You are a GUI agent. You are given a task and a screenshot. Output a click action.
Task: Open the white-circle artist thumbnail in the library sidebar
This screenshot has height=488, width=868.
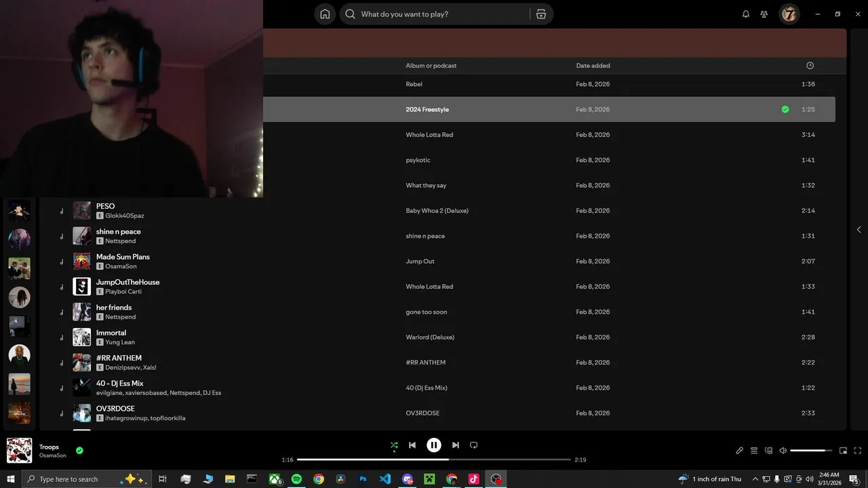[19, 355]
